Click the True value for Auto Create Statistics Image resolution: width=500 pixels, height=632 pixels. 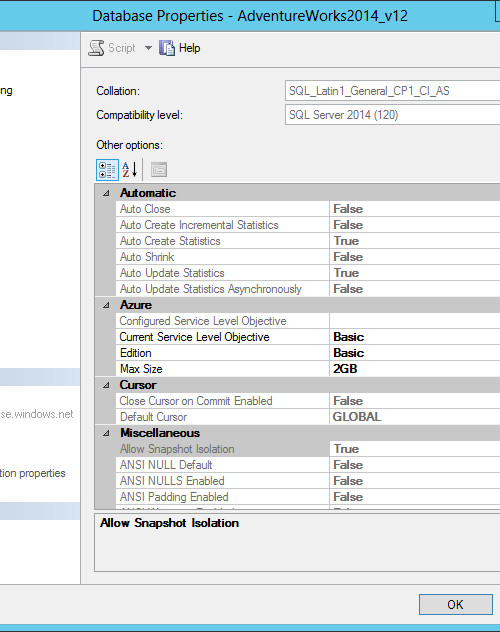click(346, 241)
